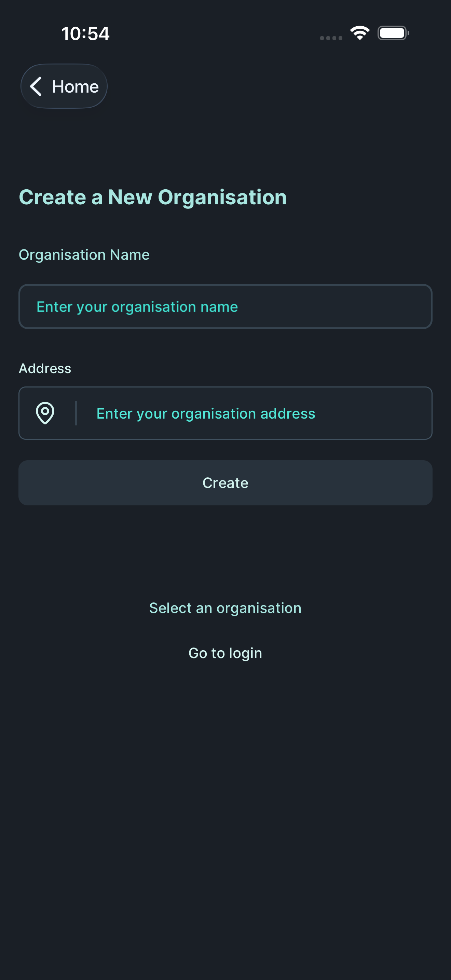Open Select an organisation
The image size is (451, 980).
(x=225, y=608)
